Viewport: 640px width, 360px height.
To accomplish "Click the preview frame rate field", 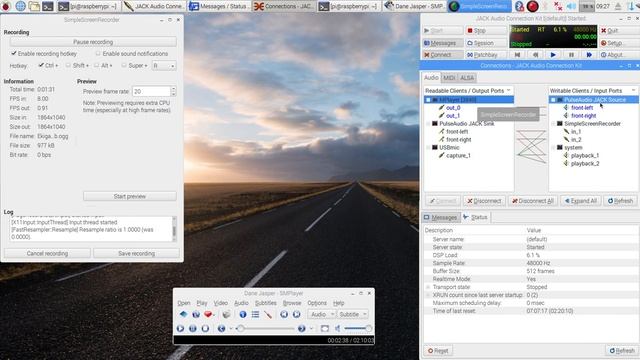I will 151,91.
